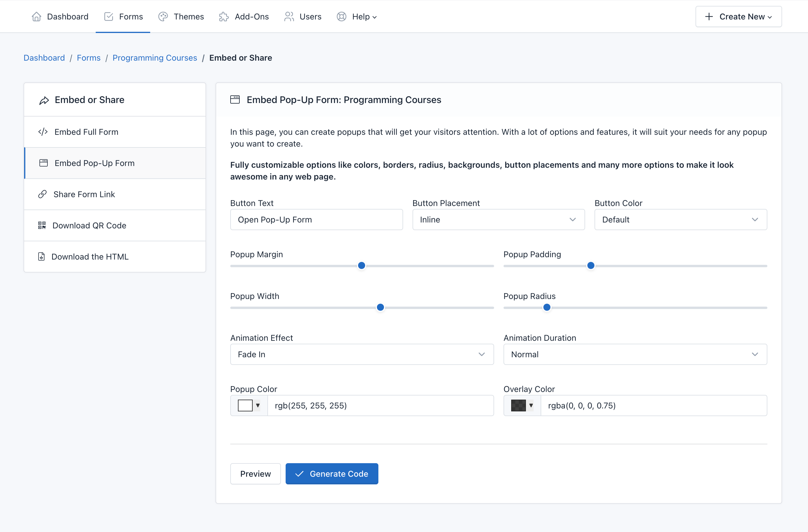Click the Popup Margin slider handle
The image size is (808, 532).
362,266
